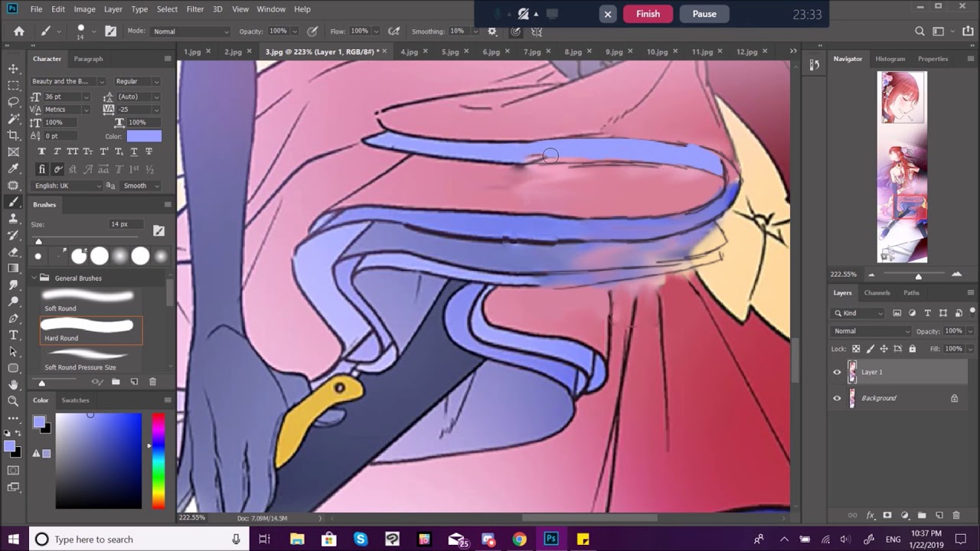
Task: Toggle pressure for opacity icon
Action: [x=312, y=31]
